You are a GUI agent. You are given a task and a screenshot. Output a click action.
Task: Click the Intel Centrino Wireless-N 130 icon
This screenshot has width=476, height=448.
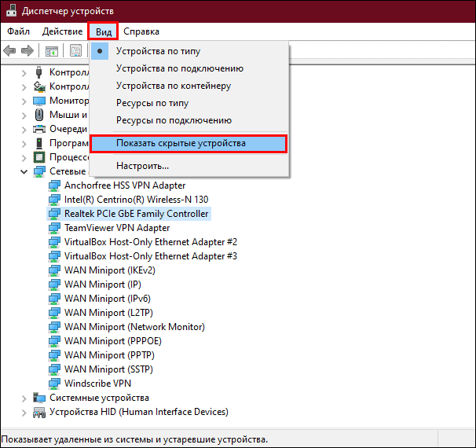pyautogui.click(x=54, y=200)
